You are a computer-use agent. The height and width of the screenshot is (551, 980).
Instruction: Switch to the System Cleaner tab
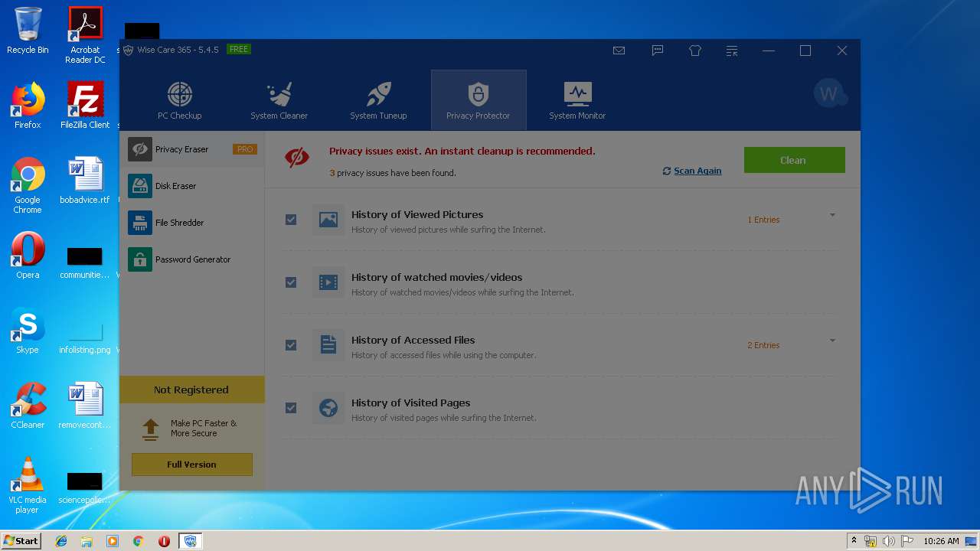click(279, 100)
